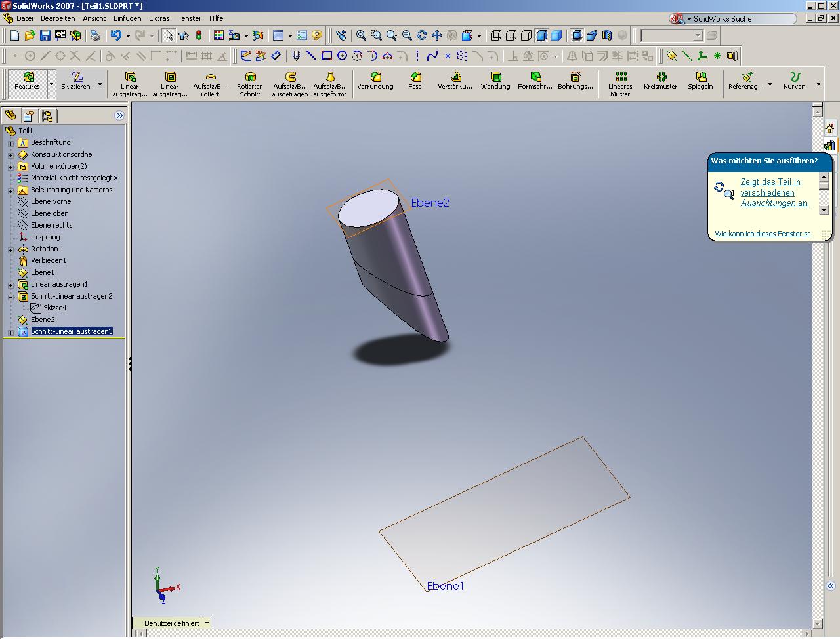Viewport: 840px width, 639px height.
Task: Collapse the Schnitt-Linear austragen2 node
Action: 10,297
